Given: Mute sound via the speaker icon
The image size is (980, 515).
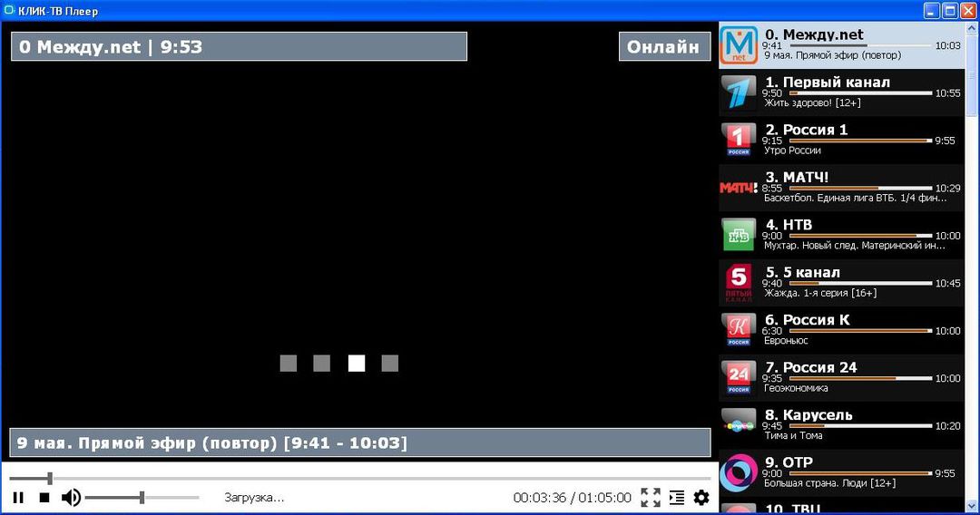Looking at the screenshot, I should tap(71, 498).
